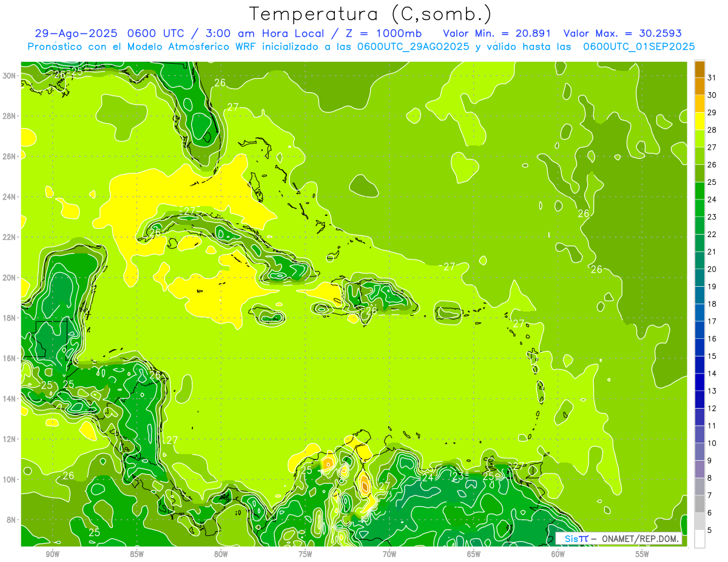Select the gray swatch between 6 and 7
This screenshot has width=728, height=562.
[699, 504]
